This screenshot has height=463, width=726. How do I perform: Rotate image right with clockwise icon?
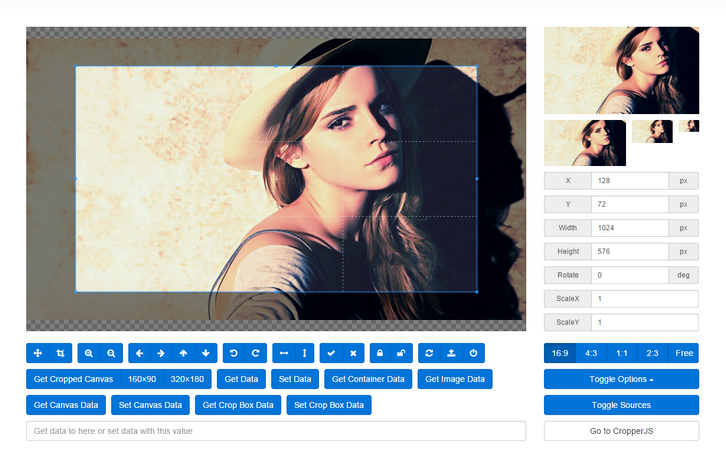257,353
